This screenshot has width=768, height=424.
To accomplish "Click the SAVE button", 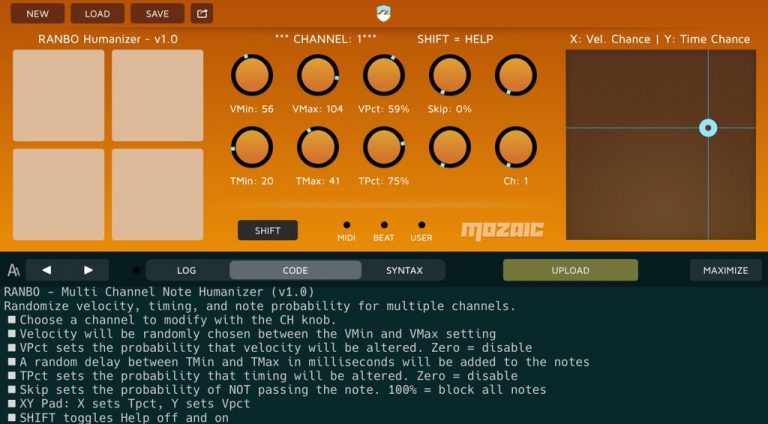I will click(157, 14).
